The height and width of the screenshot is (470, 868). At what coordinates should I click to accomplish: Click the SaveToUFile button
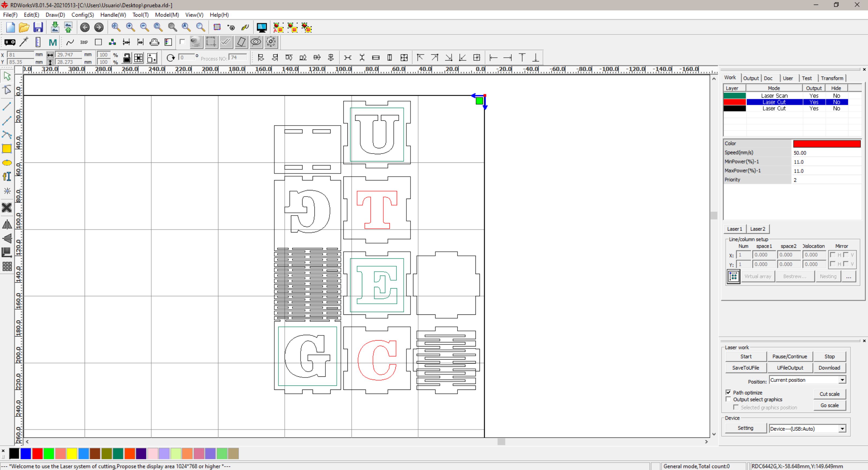(745, 368)
